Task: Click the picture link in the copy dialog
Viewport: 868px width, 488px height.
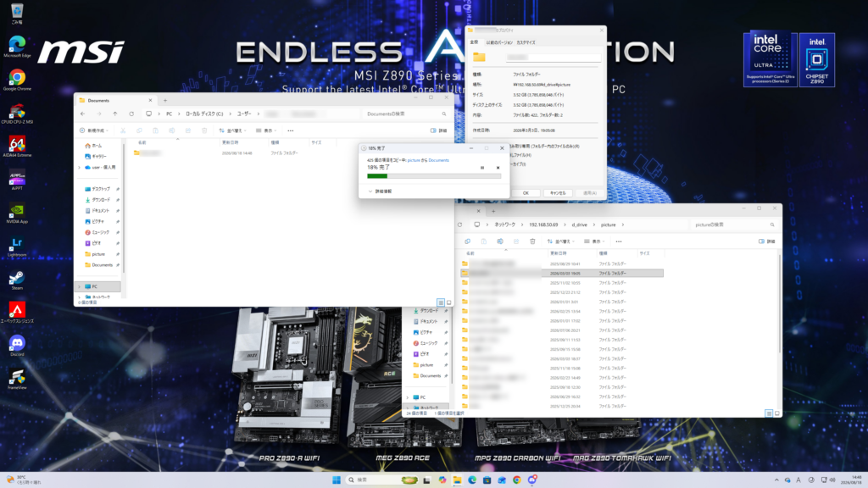Action: tap(414, 160)
